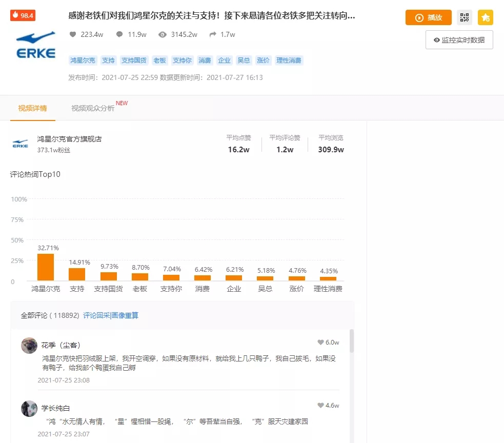Viewport: 504px width, 443px height.
Task: Click the username 学长纯白
Action: pos(55,408)
